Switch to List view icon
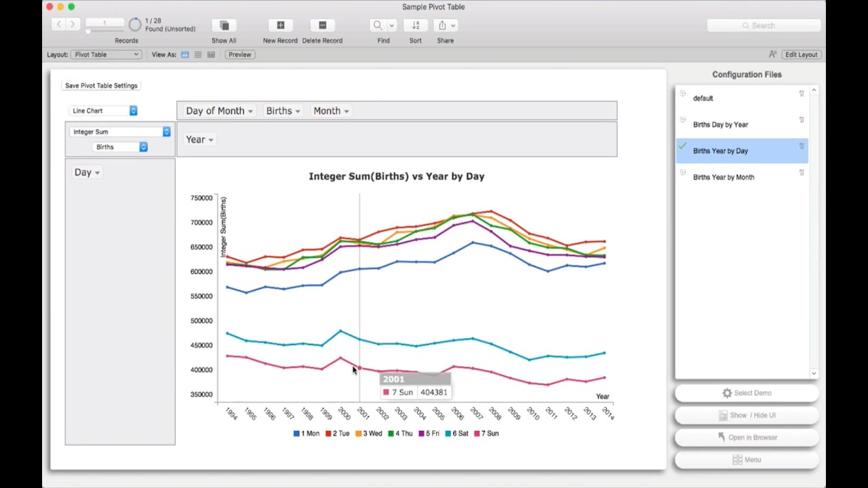Image resolution: width=868 pixels, height=488 pixels. 198,54
